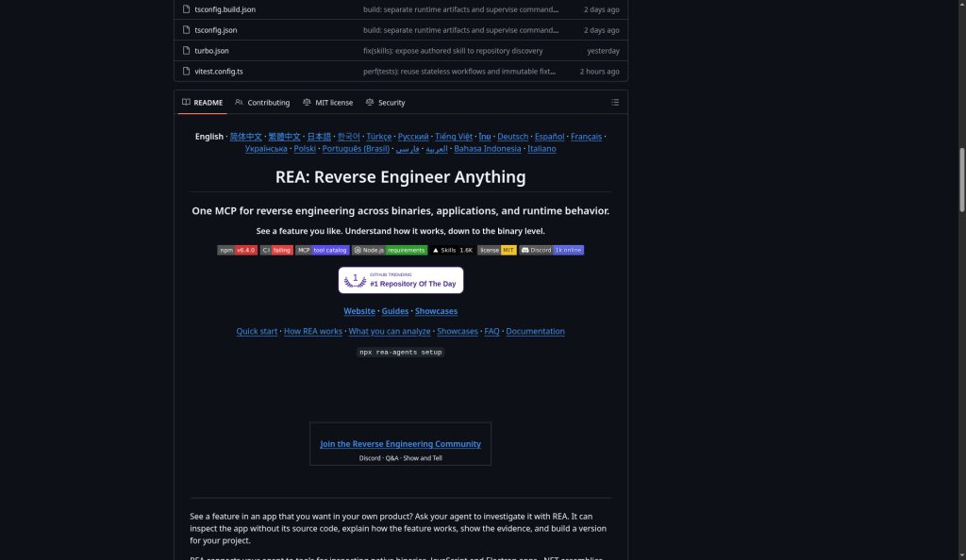The image size is (966, 560).
Task: Open Showcases link next to Guides
Action: pos(436,311)
